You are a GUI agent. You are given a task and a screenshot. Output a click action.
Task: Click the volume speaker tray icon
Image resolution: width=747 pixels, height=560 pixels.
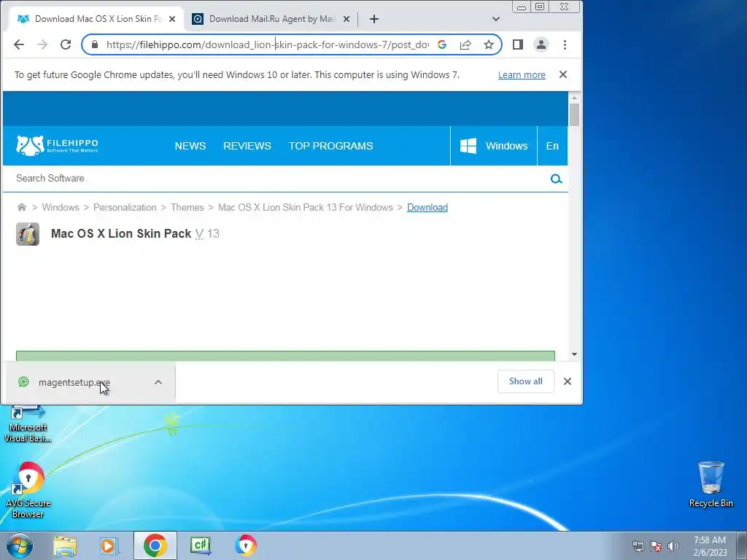click(x=673, y=546)
